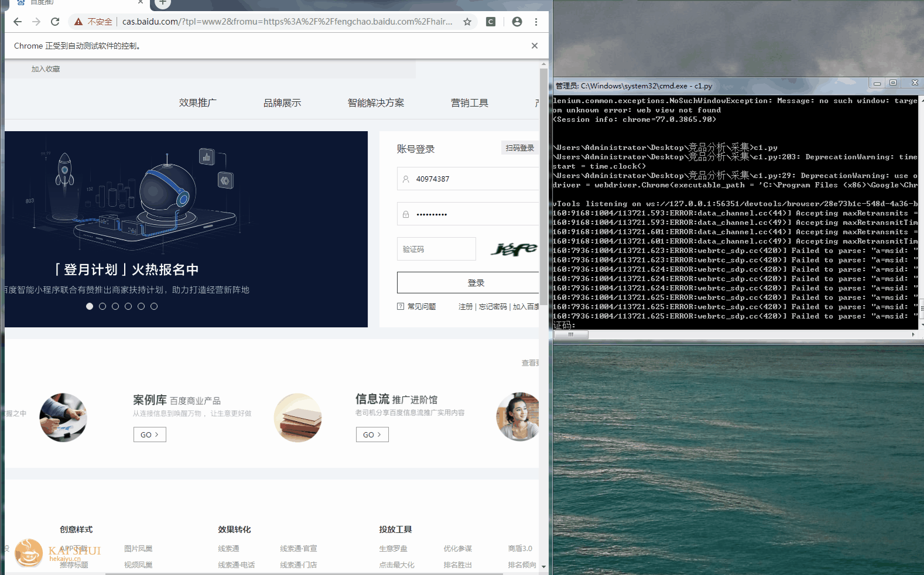
Task: Click the cmd window horizontal scrollbar
Action: coord(571,335)
